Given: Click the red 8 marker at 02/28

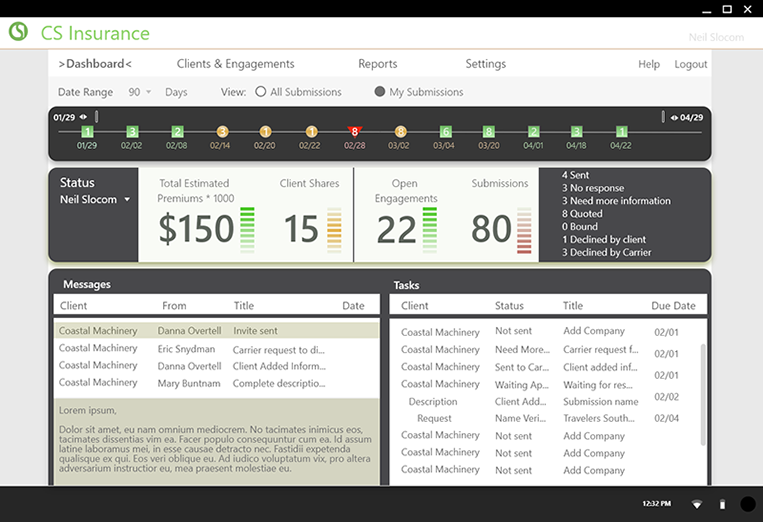Looking at the screenshot, I should click(354, 131).
